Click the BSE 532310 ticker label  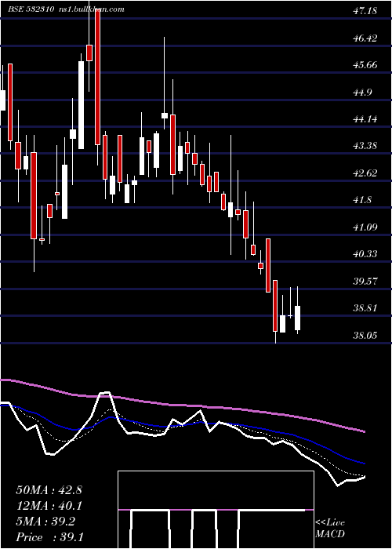click(x=31, y=9)
